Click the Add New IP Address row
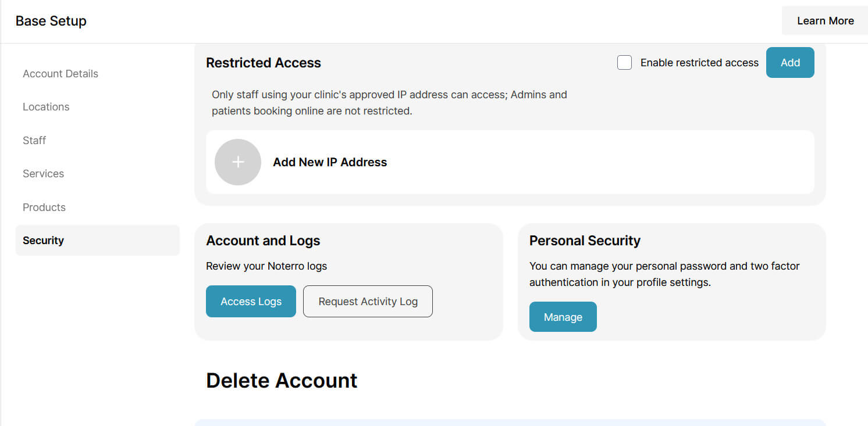Image resolution: width=868 pixels, height=426 pixels. click(x=330, y=162)
